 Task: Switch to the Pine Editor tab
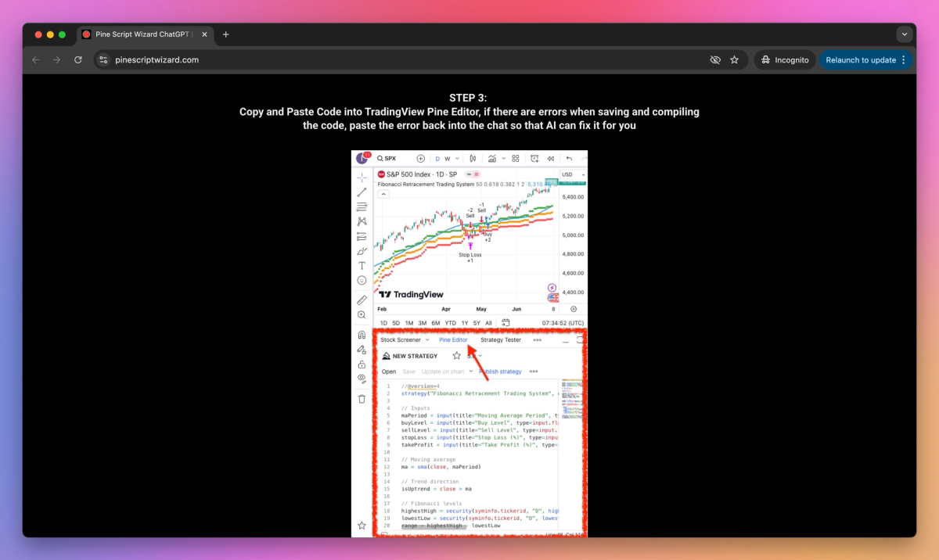click(x=453, y=340)
